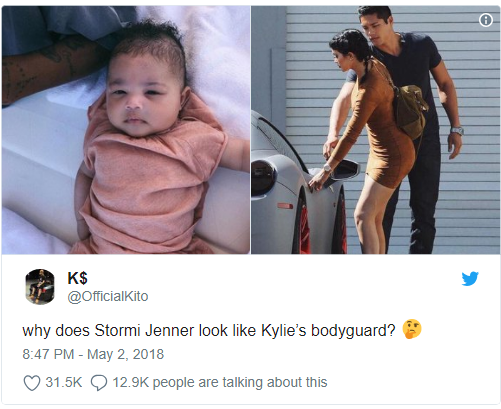Open the K$ profile avatar
Viewport: 501px width, 409px height.
coord(40,287)
